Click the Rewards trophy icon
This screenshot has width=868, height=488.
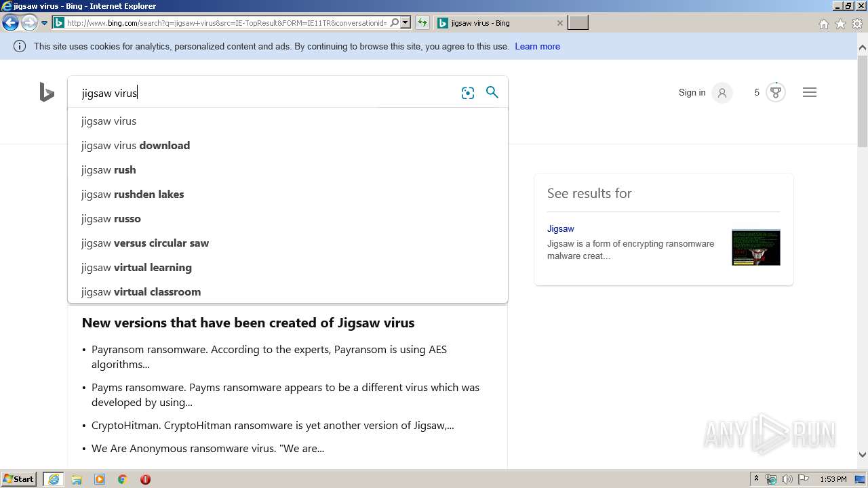(x=776, y=92)
